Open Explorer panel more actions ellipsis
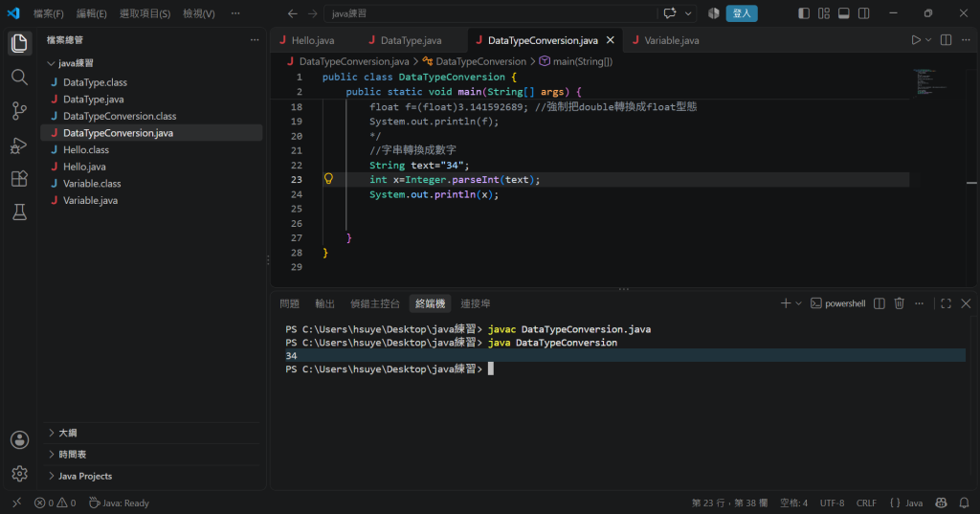This screenshot has height=514, width=980. click(255, 40)
